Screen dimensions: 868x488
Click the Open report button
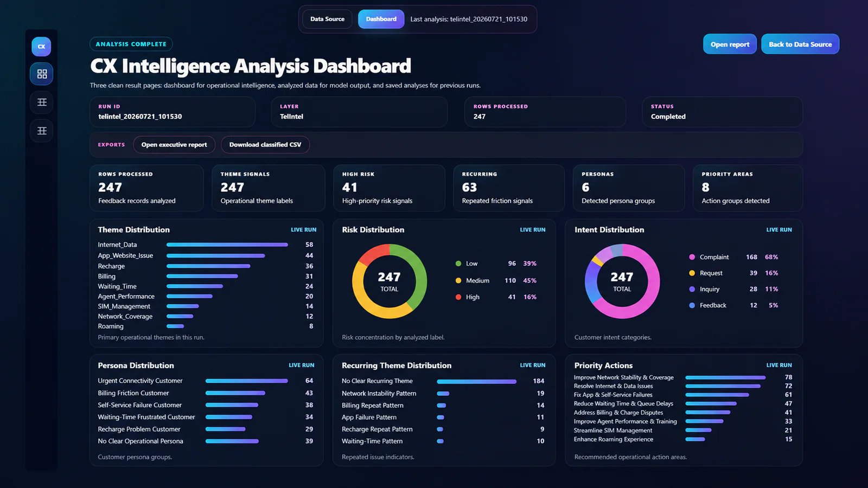[730, 44]
